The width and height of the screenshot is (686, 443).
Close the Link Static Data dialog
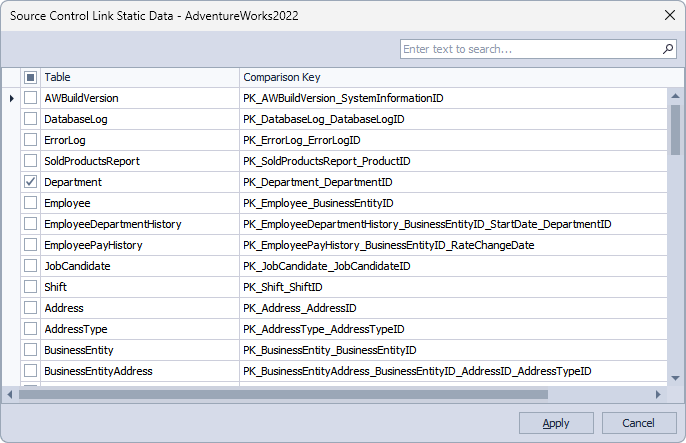coord(670,15)
